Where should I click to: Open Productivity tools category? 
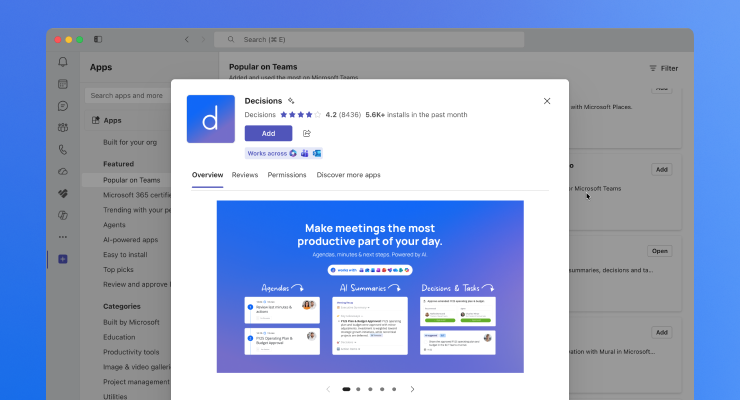(x=131, y=352)
